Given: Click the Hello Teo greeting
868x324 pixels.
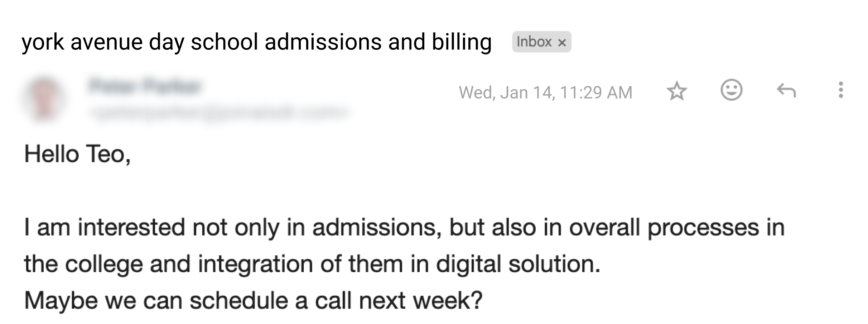Looking at the screenshot, I should coord(77,154).
